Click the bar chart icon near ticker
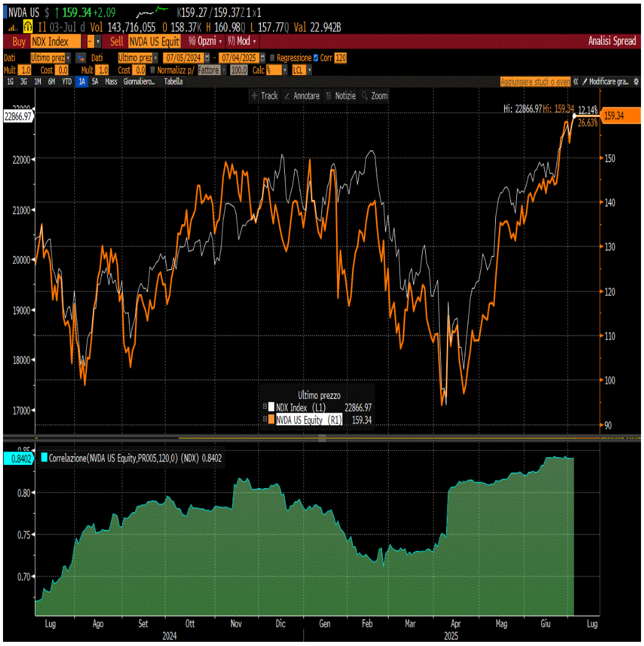Viewport: 644px width, 646px height. (13, 28)
